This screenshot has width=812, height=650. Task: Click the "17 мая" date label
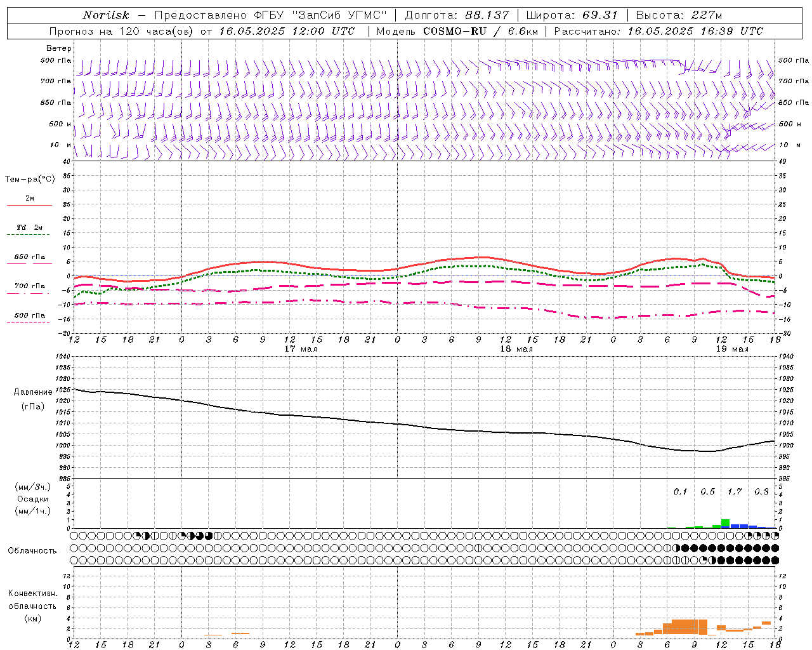tap(301, 349)
